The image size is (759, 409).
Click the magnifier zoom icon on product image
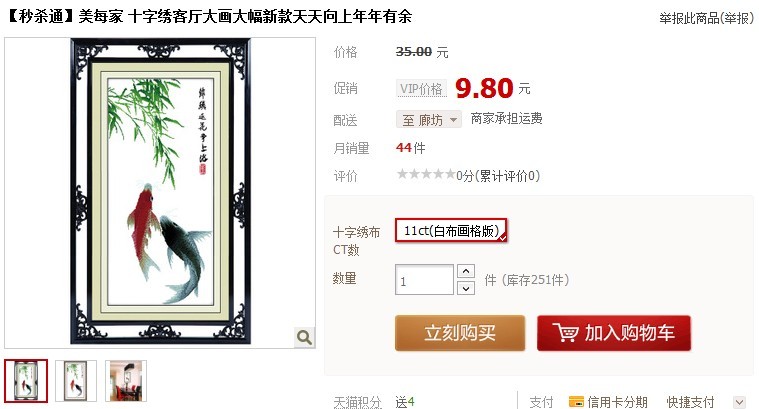[x=304, y=337]
